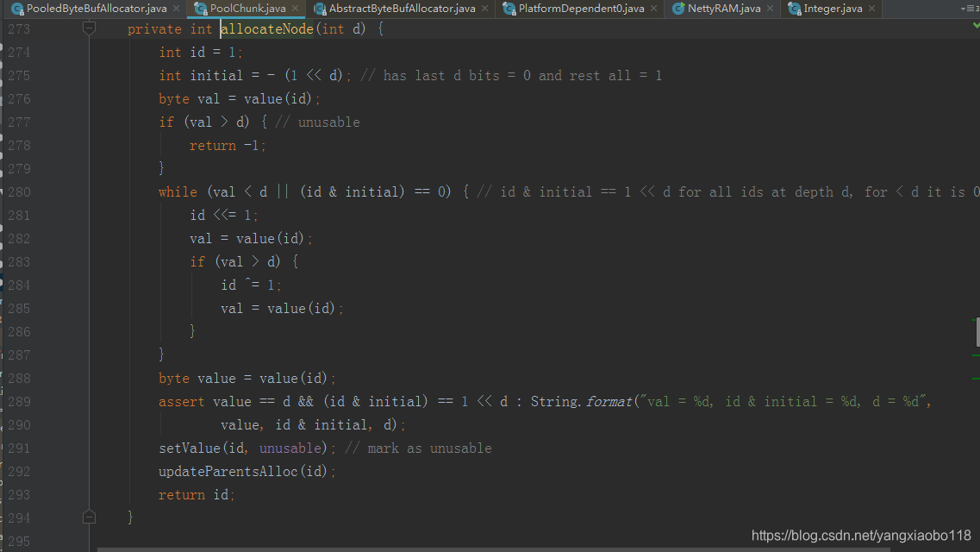Click the "assert" keyword on line 289

point(181,401)
